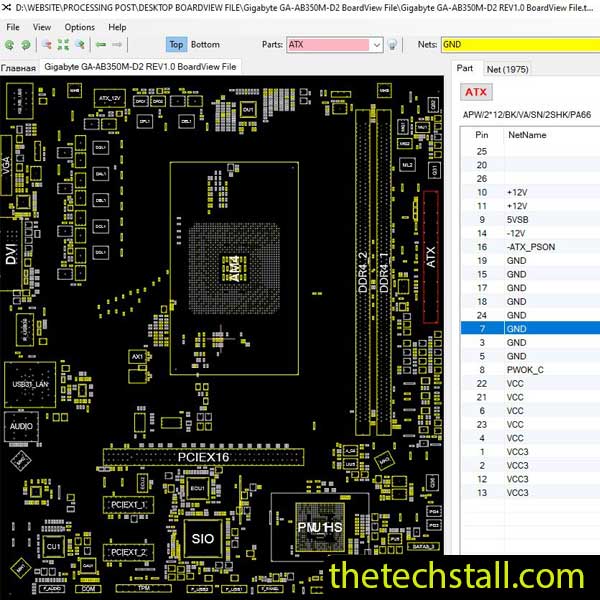Open the Parts dropdown arrow
Viewport: 600px width, 600px height.
[377, 45]
